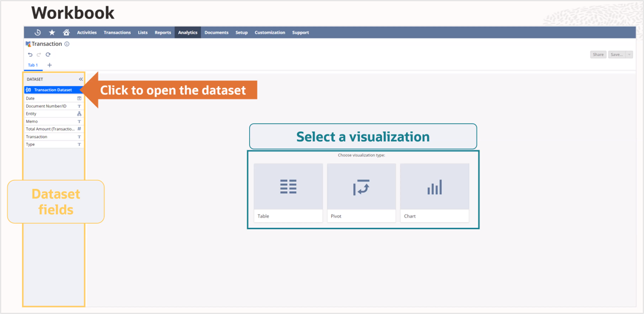Click the info icon beside Transaction title

point(67,44)
